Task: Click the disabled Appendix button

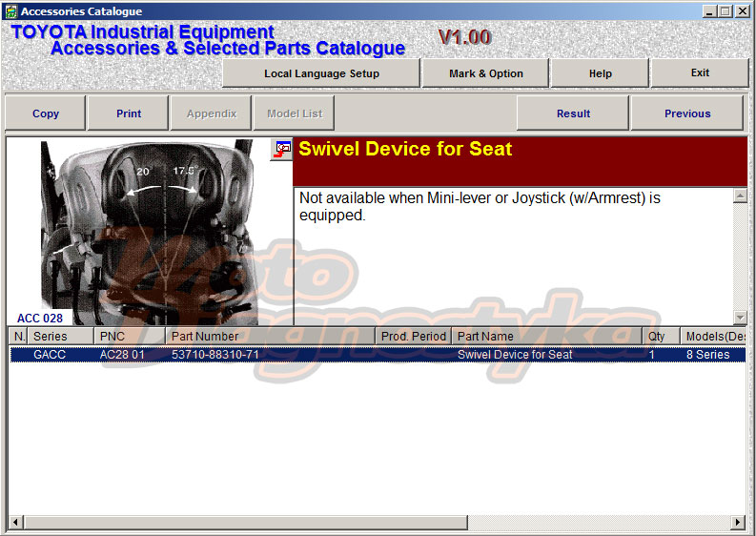Action: [212, 113]
